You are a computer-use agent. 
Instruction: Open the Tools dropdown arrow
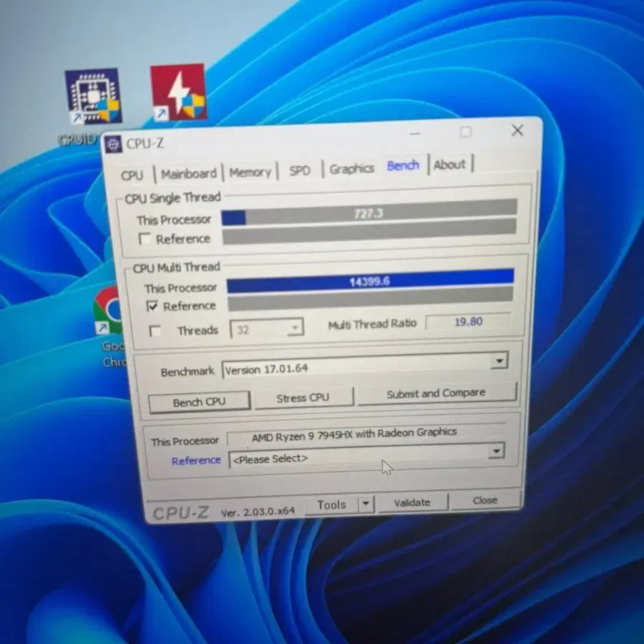[366, 504]
